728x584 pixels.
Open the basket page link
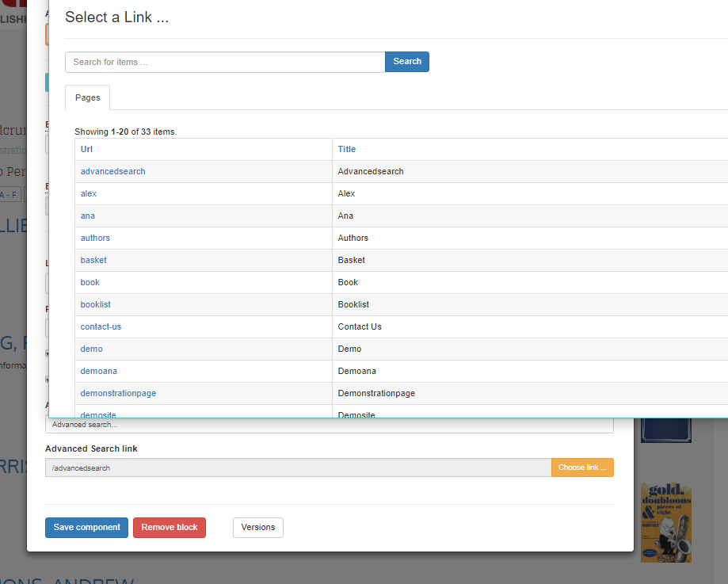pos(93,260)
